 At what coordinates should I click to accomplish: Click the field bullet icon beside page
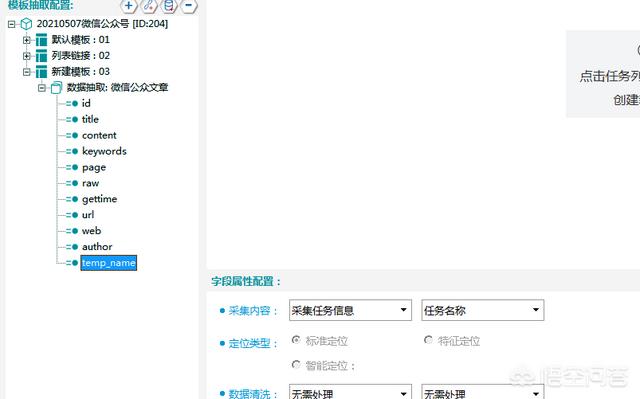[x=72, y=167]
